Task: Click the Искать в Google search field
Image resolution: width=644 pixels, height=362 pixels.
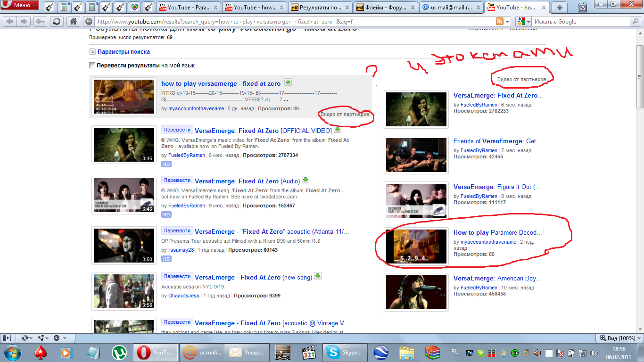Action: pyautogui.click(x=581, y=22)
